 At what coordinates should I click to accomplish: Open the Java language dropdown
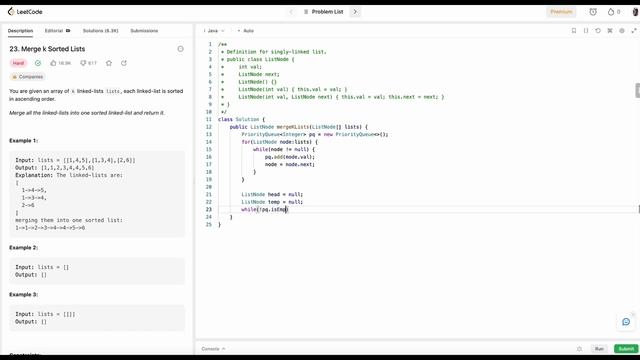(x=214, y=31)
